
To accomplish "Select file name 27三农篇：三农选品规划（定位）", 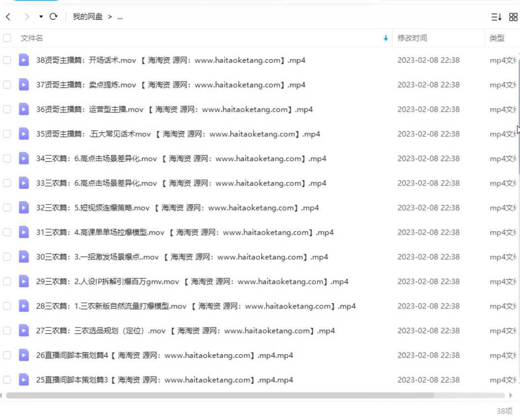I will tap(186, 330).
